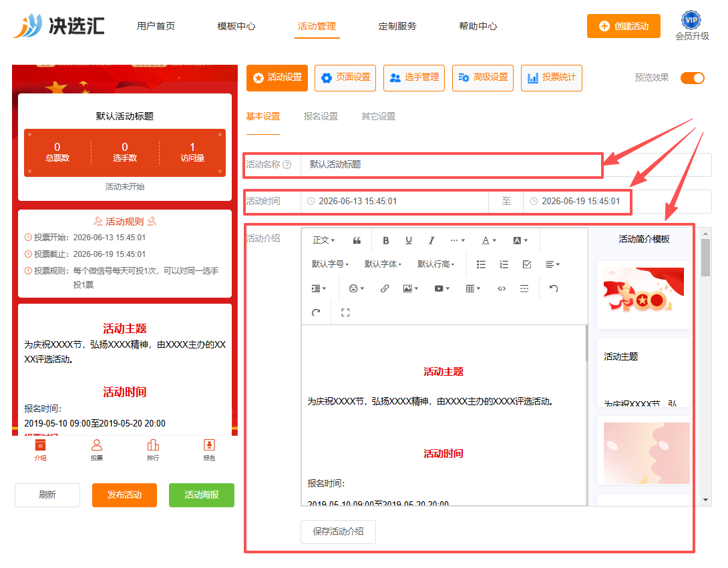Viewport: 728px width, 568px height.
Task: Open the 默认字体 font family dropdown
Action: point(383,264)
